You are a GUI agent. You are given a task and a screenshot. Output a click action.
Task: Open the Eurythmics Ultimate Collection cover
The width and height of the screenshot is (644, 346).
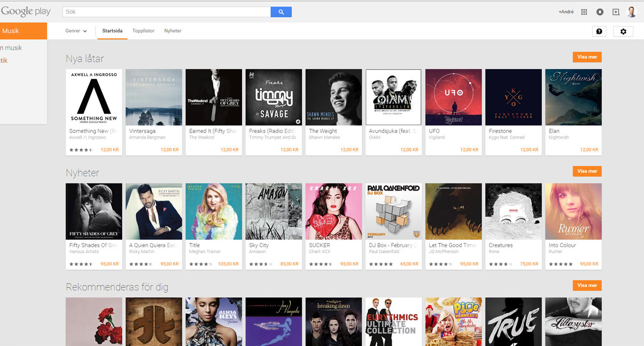[393, 321]
